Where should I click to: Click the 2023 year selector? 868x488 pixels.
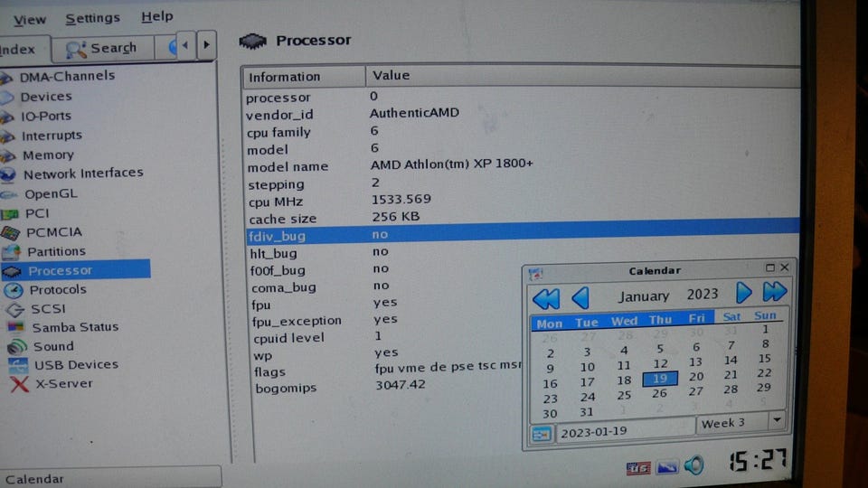click(x=703, y=295)
